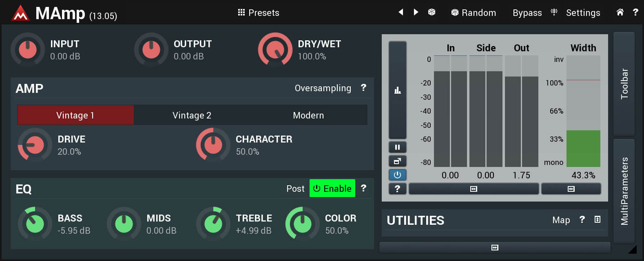Screen dimensions: 644x261
Task: Click the OUTPUT value 0.00 dB
Action: 189,56
